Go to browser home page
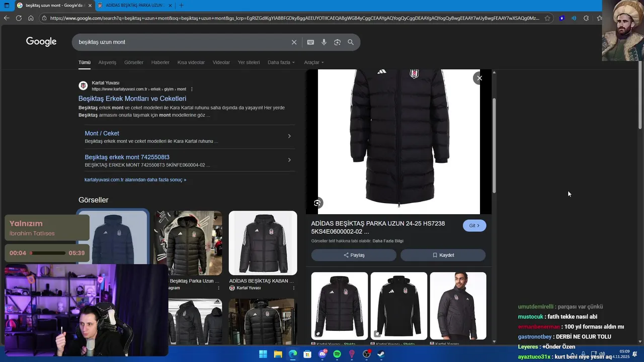The height and width of the screenshot is (362, 644). 31,18
